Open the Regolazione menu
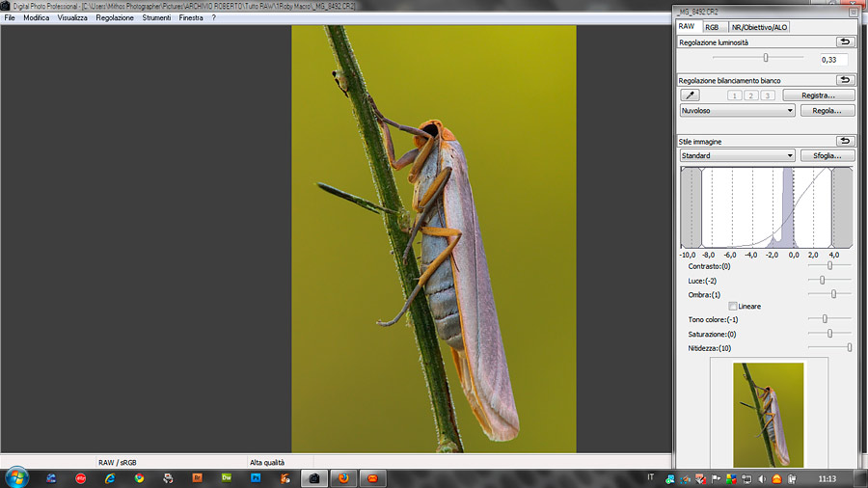 (x=115, y=17)
